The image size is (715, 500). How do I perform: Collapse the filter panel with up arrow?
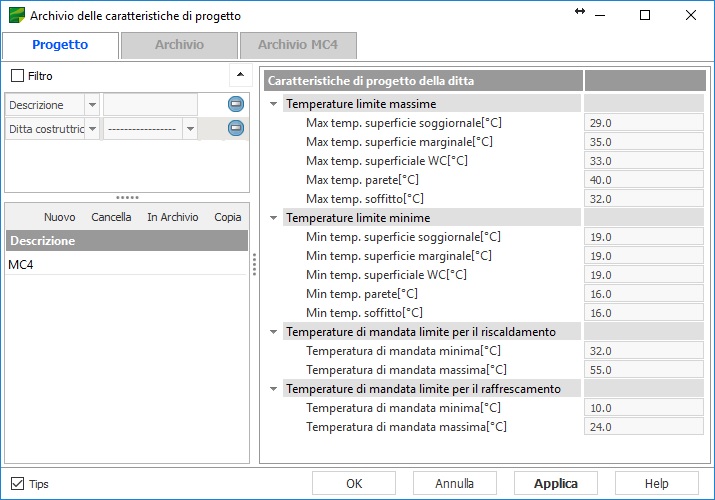click(x=240, y=74)
